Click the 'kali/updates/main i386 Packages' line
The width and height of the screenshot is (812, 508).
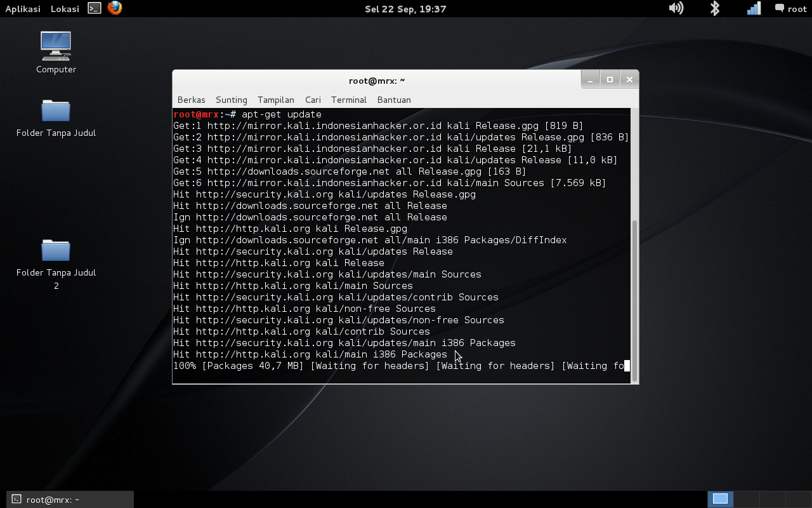click(x=344, y=343)
